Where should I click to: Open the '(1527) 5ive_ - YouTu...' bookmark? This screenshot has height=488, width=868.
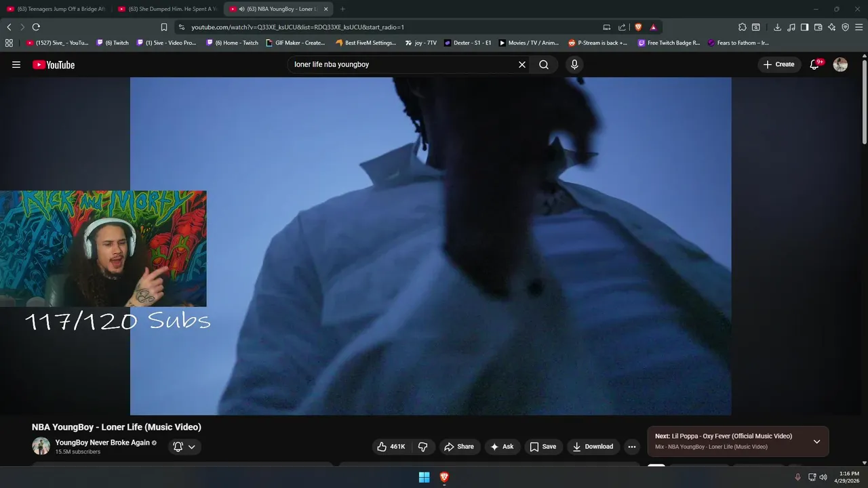coord(58,43)
